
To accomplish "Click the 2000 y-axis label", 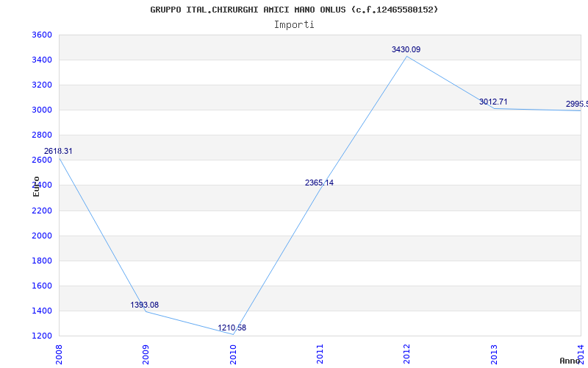I will point(42,236).
